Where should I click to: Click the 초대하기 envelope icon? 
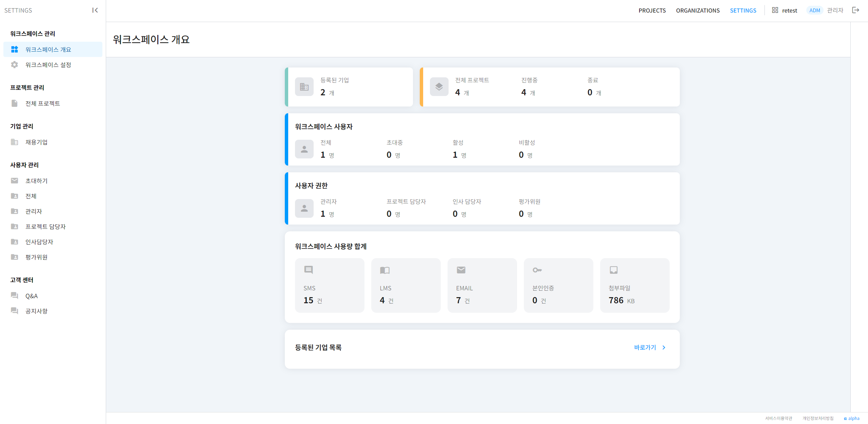point(14,181)
